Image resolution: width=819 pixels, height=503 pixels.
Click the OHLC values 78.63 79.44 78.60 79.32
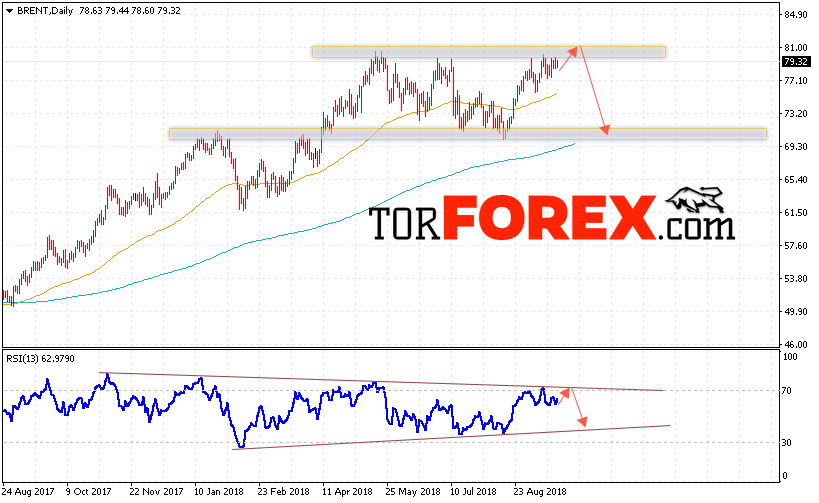coord(130,10)
